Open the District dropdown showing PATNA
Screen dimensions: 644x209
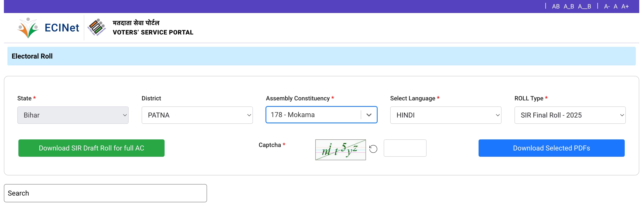tap(197, 115)
